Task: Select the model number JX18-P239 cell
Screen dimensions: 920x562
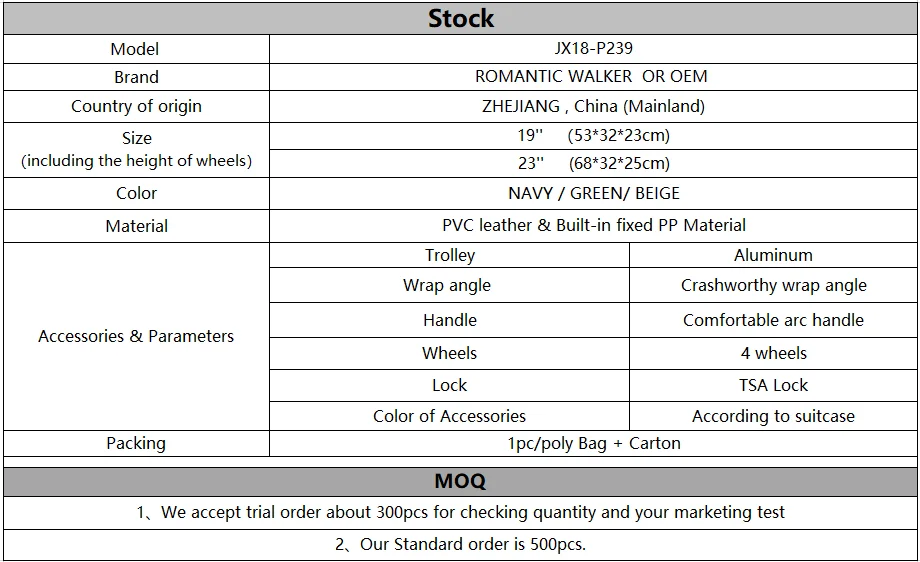Action: pos(593,48)
